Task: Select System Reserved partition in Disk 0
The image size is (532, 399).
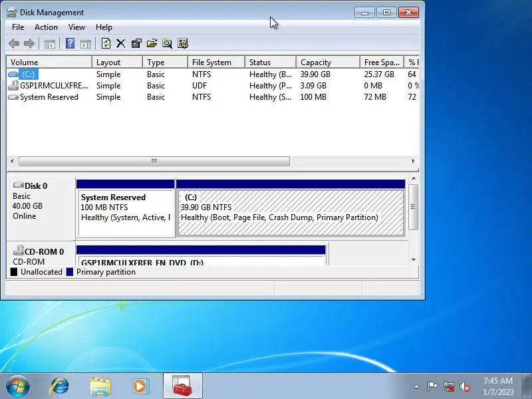Action: 126,208
